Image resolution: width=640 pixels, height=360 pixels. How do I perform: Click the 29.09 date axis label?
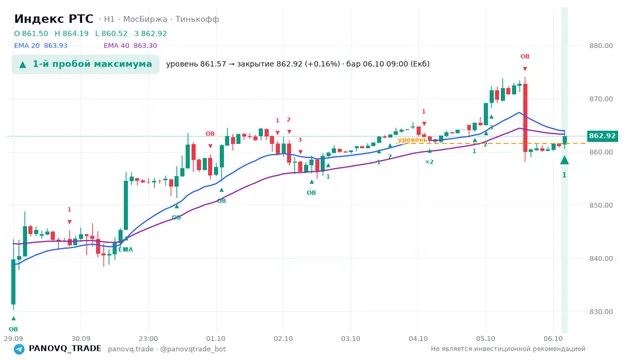(13, 338)
